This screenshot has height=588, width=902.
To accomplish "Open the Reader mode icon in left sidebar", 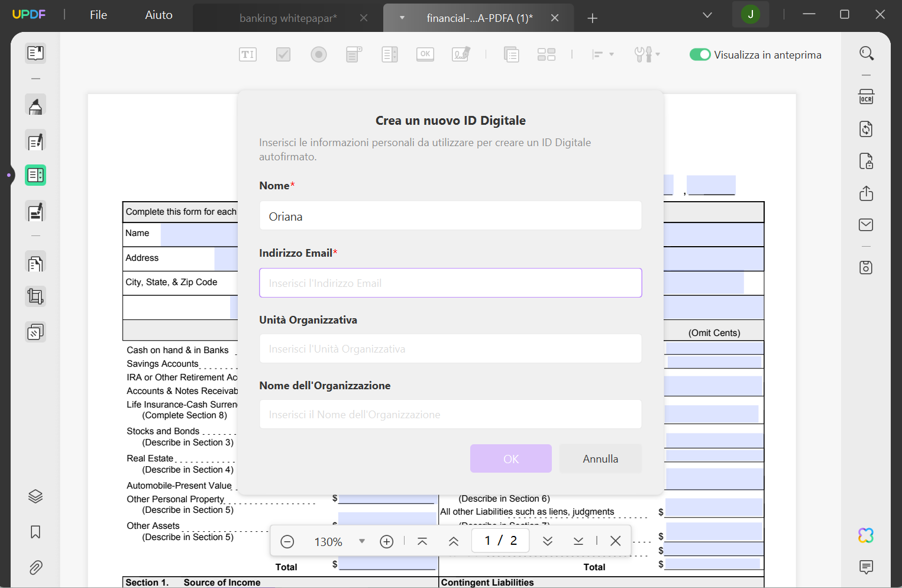I will [x=35, y=53].
